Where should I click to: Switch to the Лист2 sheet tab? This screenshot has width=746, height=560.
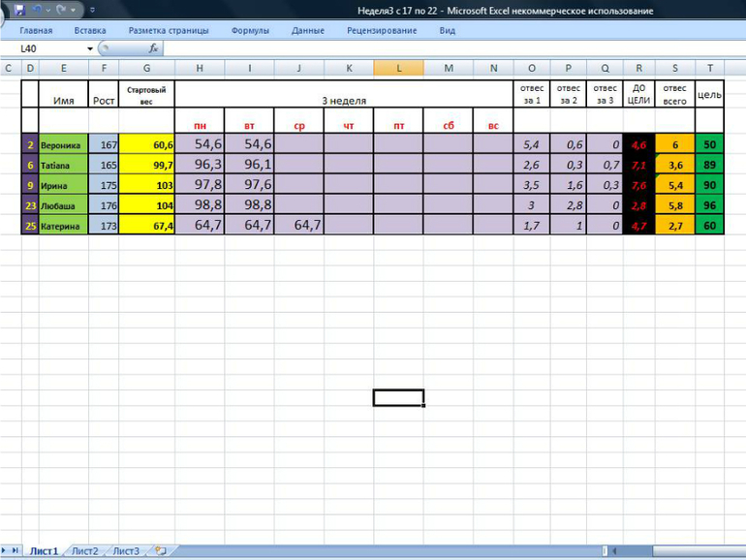(84, 551)
